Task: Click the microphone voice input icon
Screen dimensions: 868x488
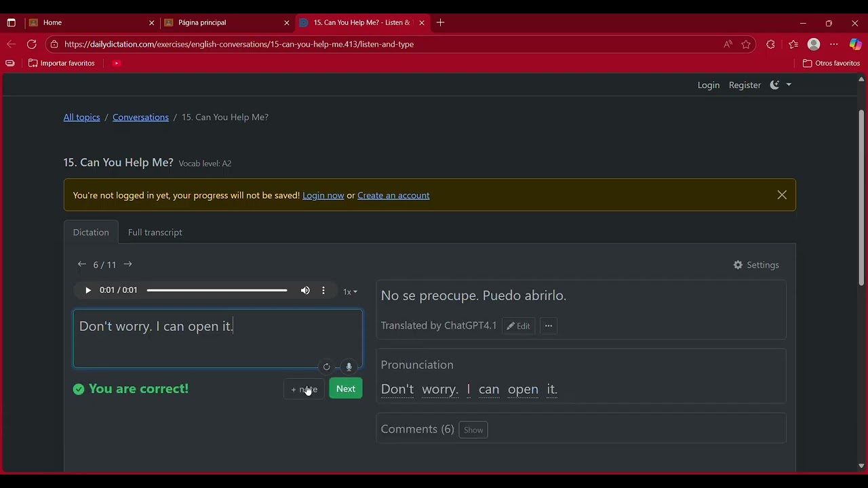Action: tap(349, 367)
